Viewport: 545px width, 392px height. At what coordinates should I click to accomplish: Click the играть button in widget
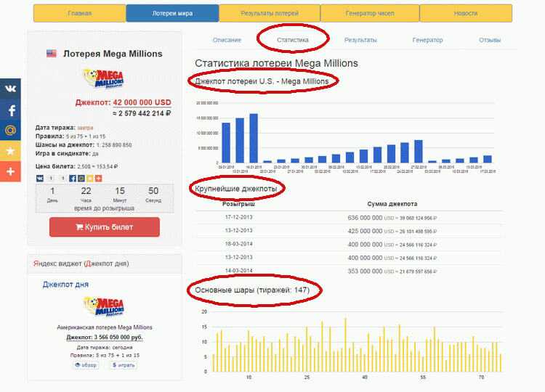click(x=124, y=365)
